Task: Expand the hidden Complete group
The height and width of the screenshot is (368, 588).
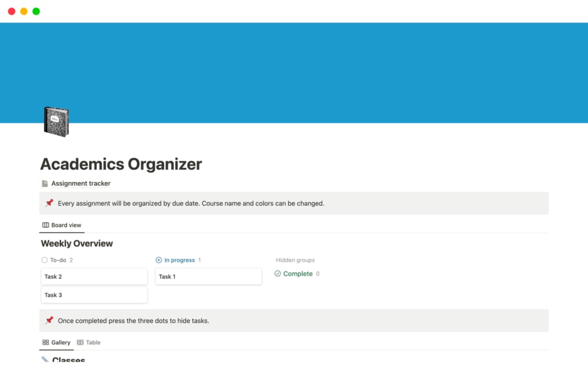Action: 298,274
